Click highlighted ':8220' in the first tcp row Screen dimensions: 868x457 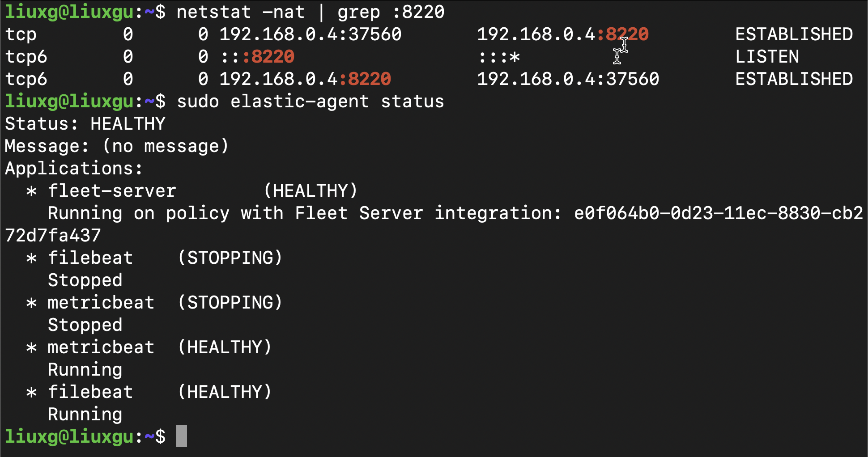tap(623, 34)
